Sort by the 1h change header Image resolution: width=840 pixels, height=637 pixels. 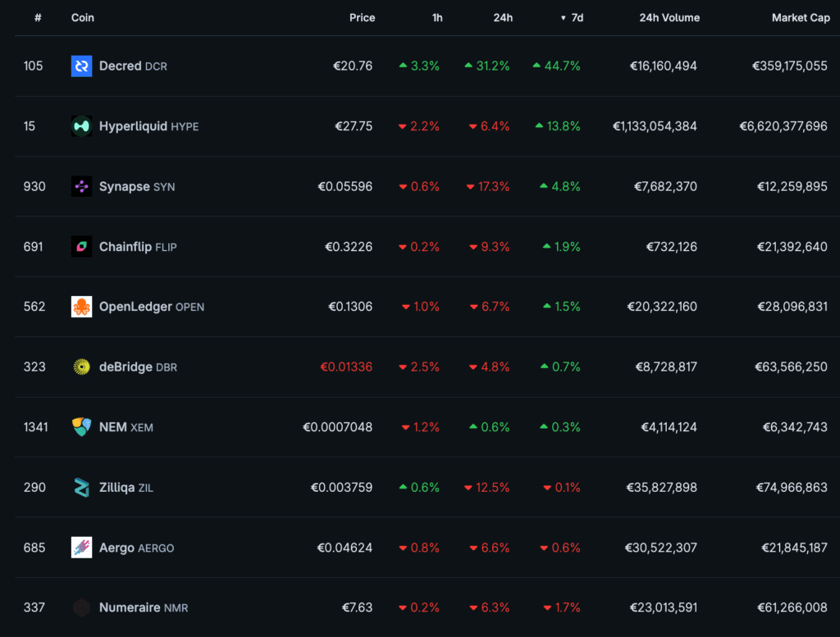click(x=437, y=18)
